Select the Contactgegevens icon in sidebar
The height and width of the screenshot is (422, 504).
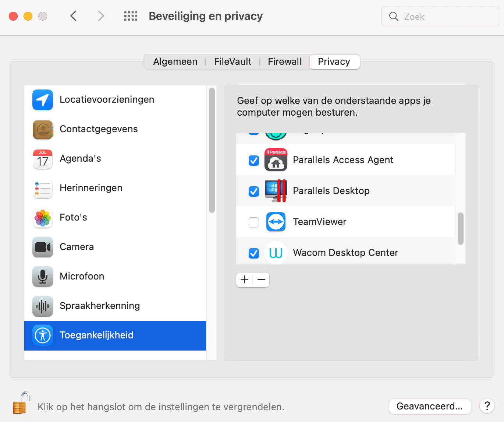point(43,129)
